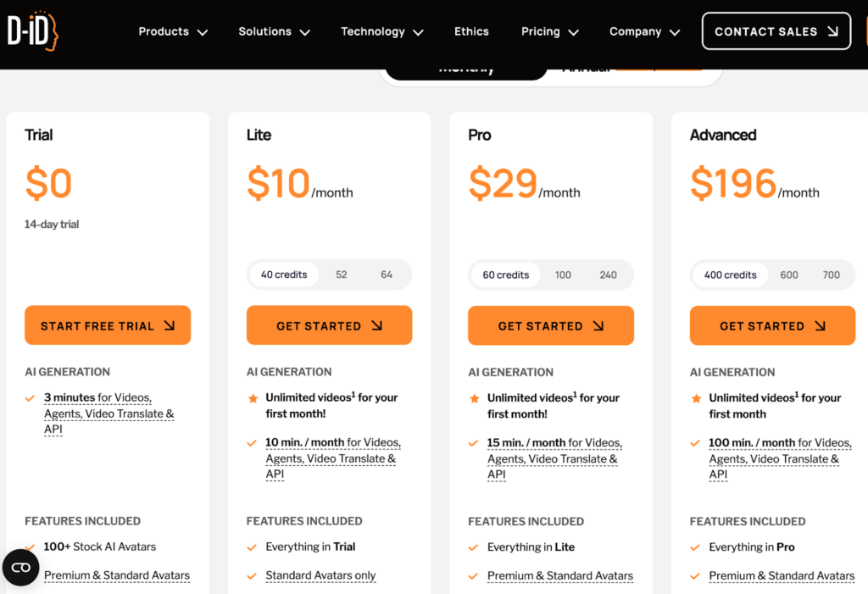Image resolution: width=868 pixels, height=594 pixels.
Task: Select 600 credits option in Advanced
Action: (789, 275)
